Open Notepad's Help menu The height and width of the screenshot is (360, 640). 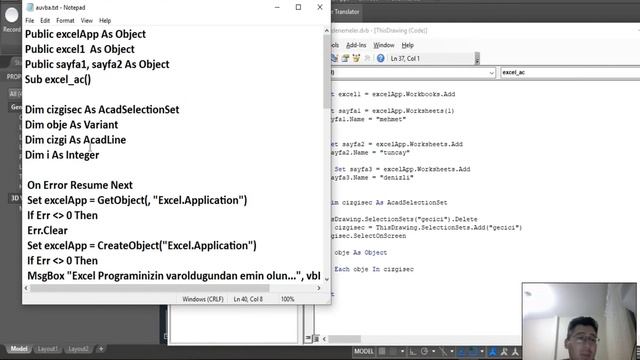click(105, 20)
